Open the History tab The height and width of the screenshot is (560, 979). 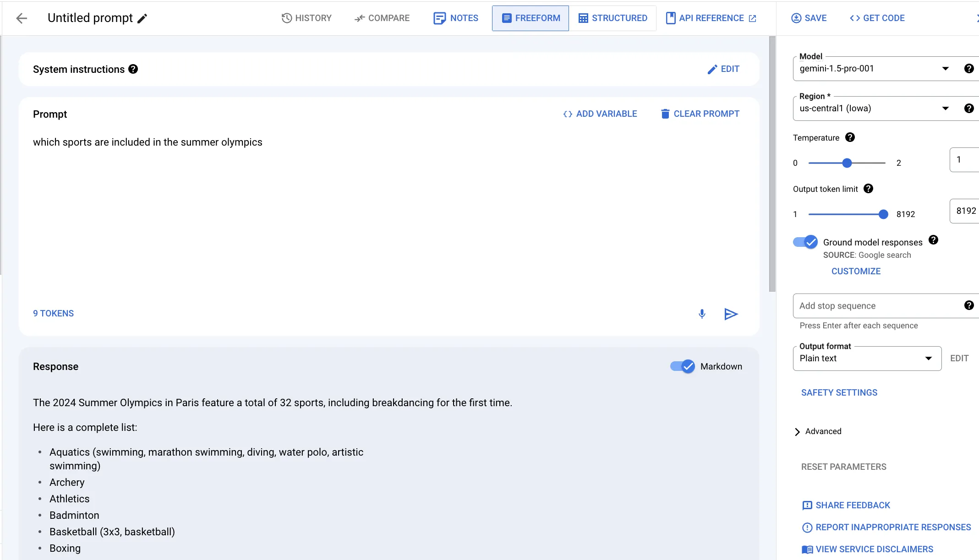(x=306, y=18)
